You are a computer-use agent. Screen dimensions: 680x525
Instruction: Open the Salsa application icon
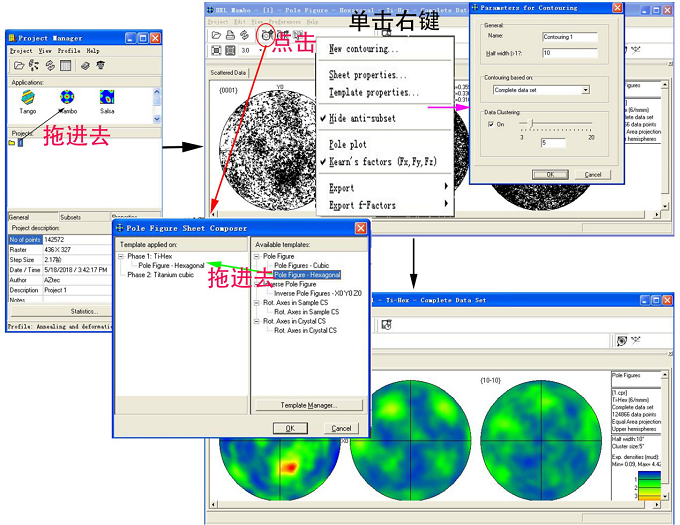pyautogui.click(x=106, y=98)
